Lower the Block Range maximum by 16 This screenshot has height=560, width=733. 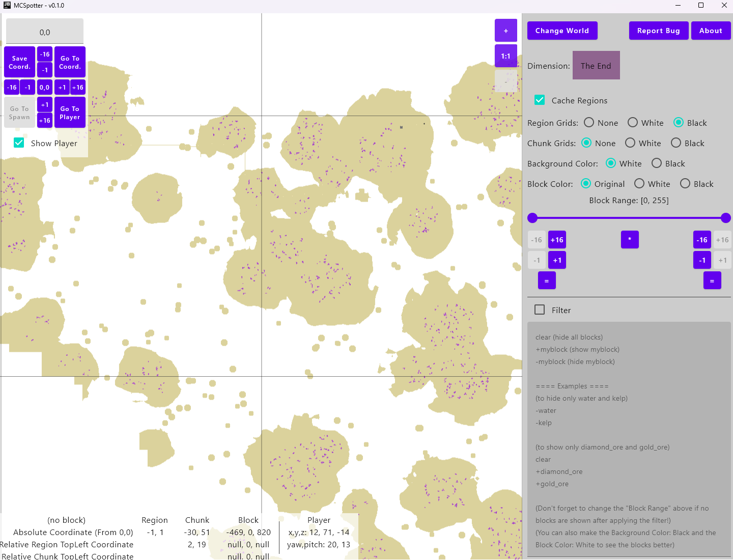(x=702, y=240)
